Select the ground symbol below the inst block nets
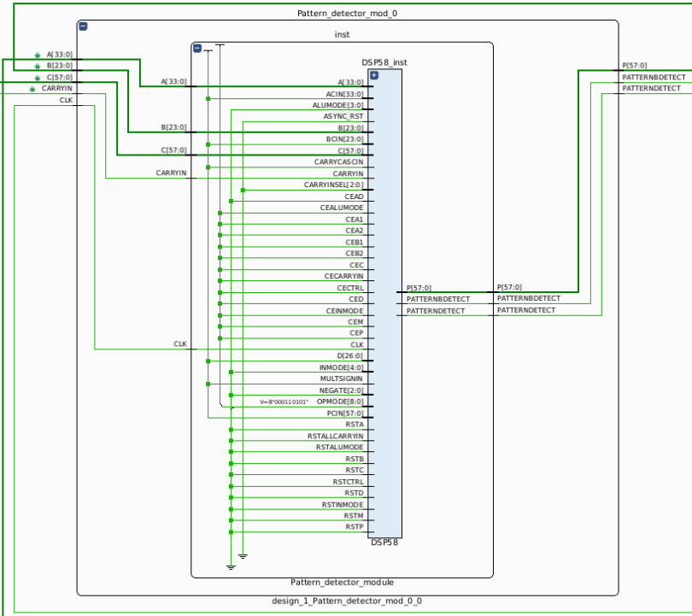The image size is (692, 616). [x=230, y=566]
